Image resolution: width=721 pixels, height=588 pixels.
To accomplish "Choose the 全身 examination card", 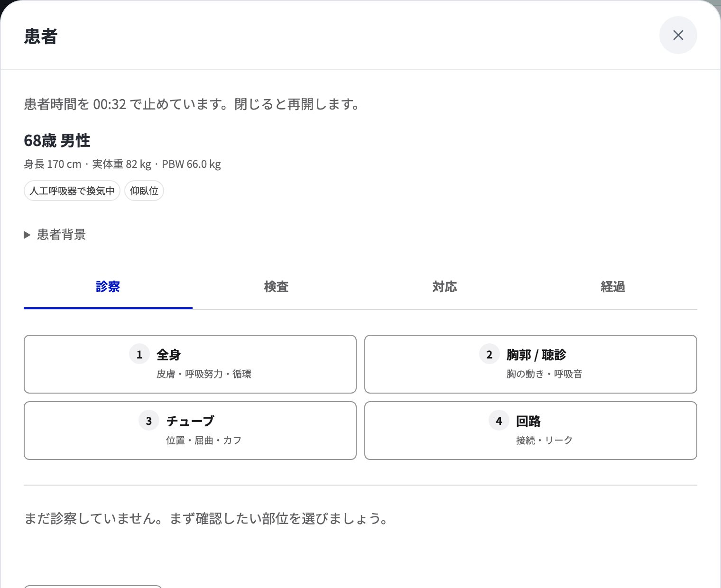I will coord(190,364).
